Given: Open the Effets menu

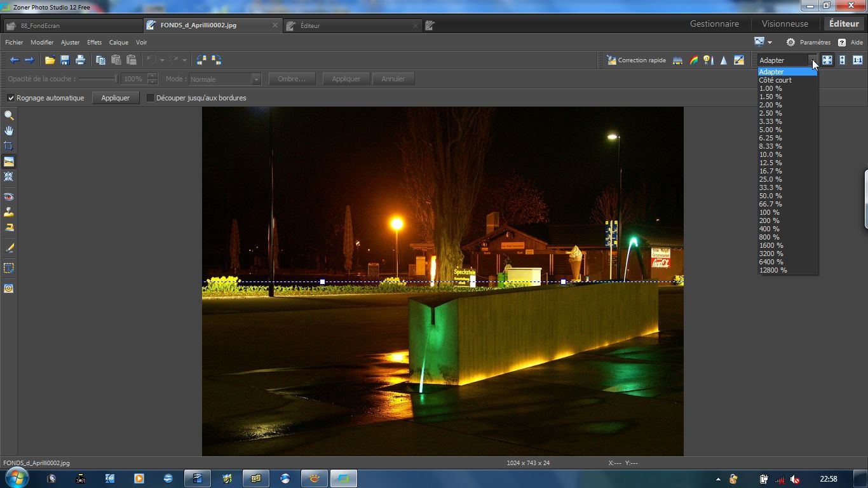Looking at the screenshot, I should 94,43.
